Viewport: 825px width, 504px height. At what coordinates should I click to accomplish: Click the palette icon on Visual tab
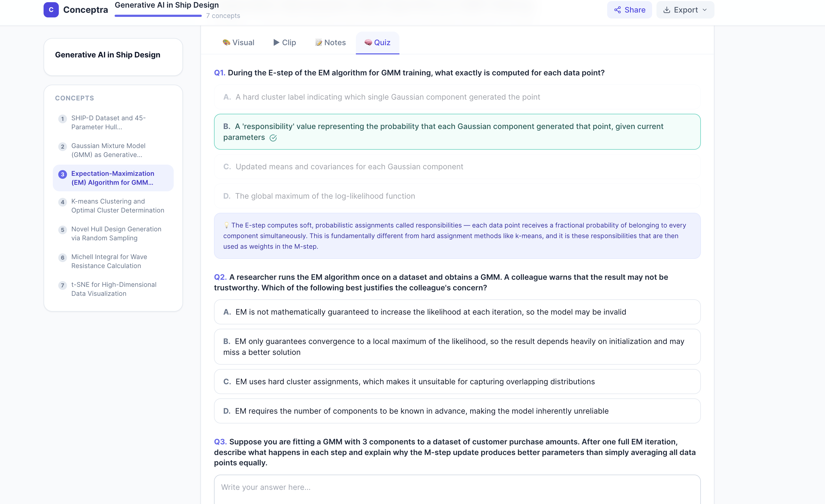coord(226,42)
